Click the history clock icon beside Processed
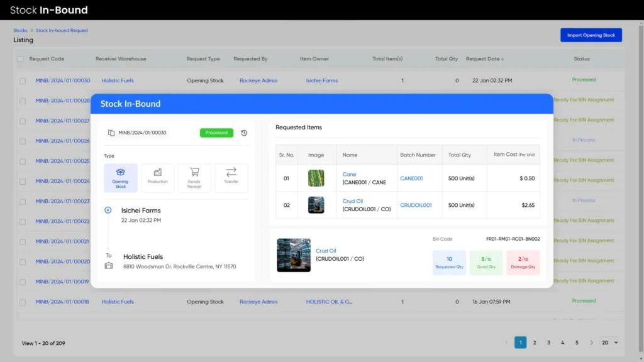The image size is (644, 362). [244, 133]
